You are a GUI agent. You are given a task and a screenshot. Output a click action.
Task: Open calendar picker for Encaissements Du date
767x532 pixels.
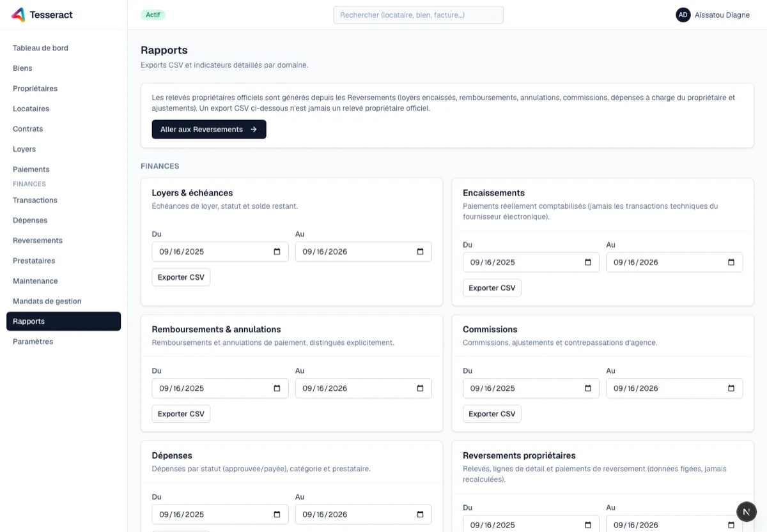click(588, 262)
